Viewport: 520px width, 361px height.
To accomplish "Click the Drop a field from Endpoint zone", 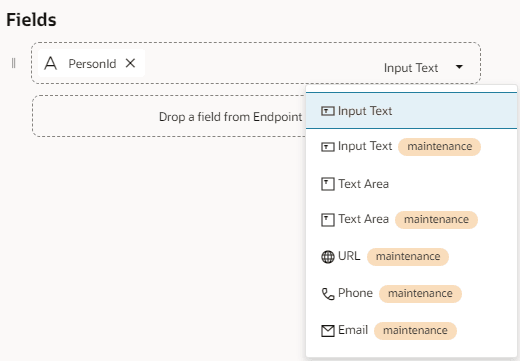I will (169, 116).
